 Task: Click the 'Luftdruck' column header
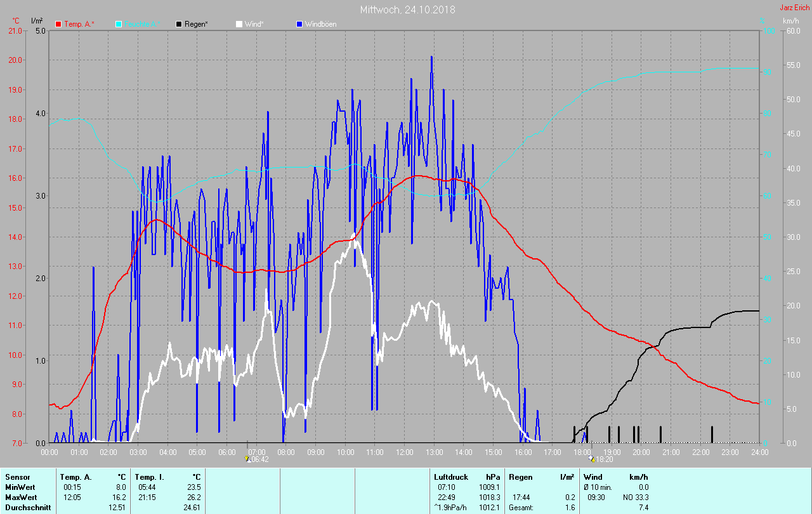tap(451, 477)
